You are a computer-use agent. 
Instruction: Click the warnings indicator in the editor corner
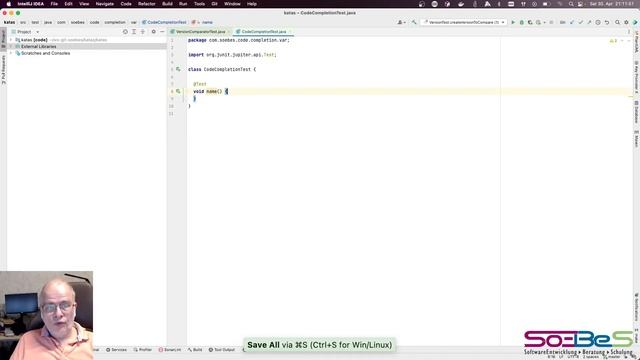point(613,41)
